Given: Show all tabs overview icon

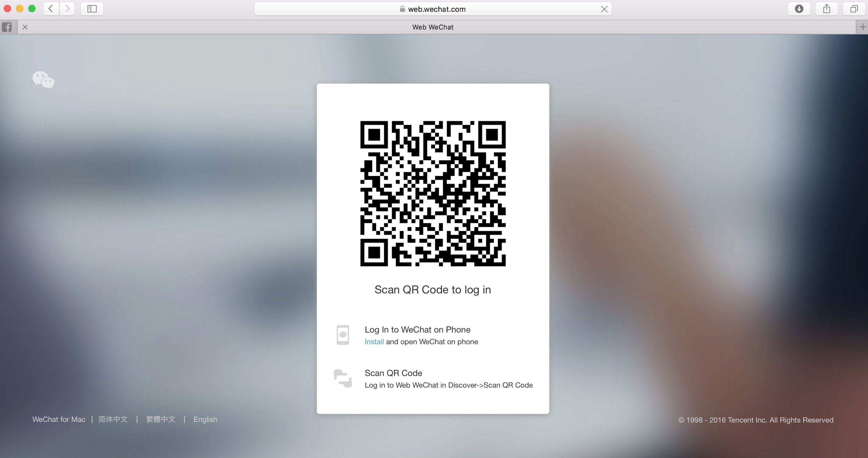Looking at the screenshot, I should pyautogui.click(x=854, y=9).
